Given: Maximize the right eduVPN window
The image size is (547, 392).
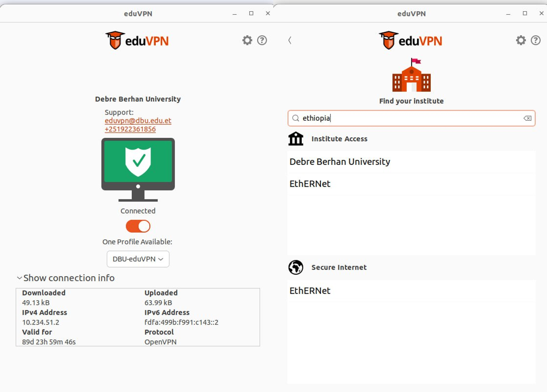Looking at the screenshot, I should 525,13.
